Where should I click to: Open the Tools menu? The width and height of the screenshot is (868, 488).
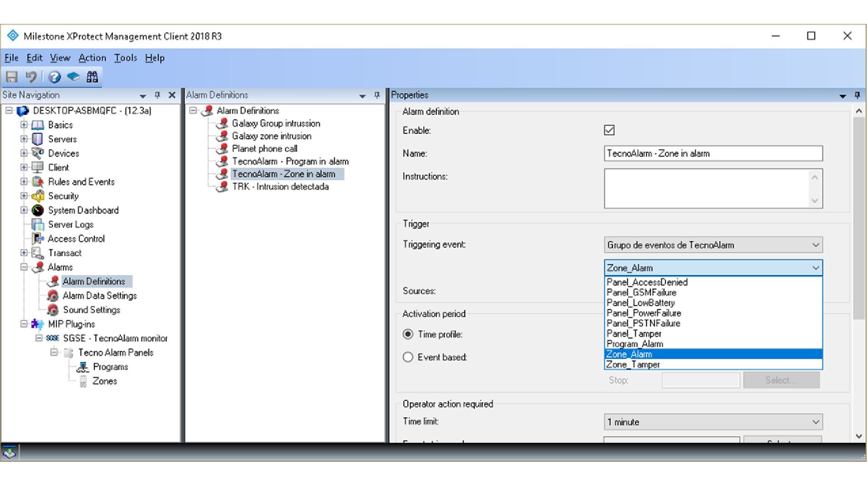(125, 58)
